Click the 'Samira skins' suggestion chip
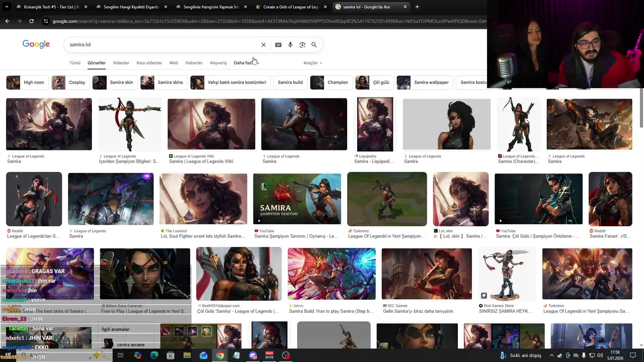 tap(164, 82)
